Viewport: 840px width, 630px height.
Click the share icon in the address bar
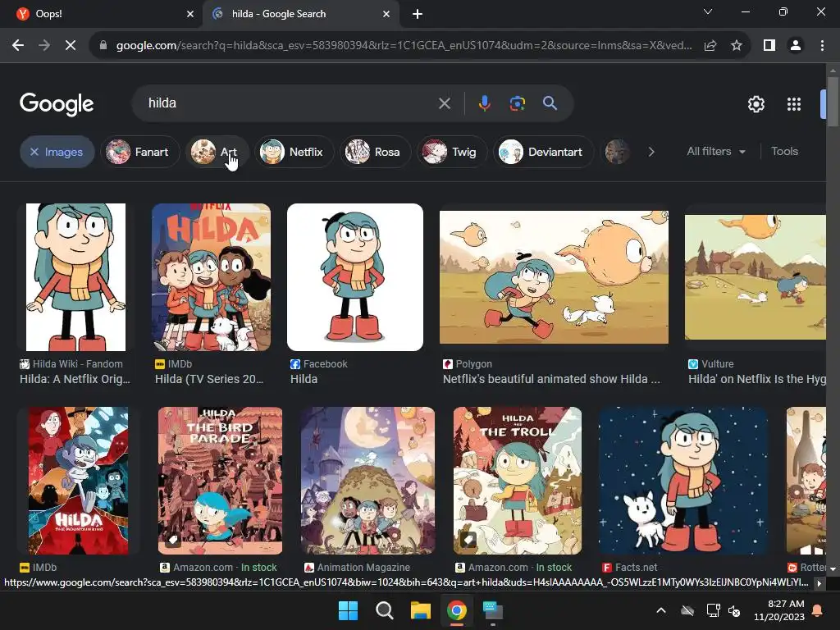pos(710,46)
